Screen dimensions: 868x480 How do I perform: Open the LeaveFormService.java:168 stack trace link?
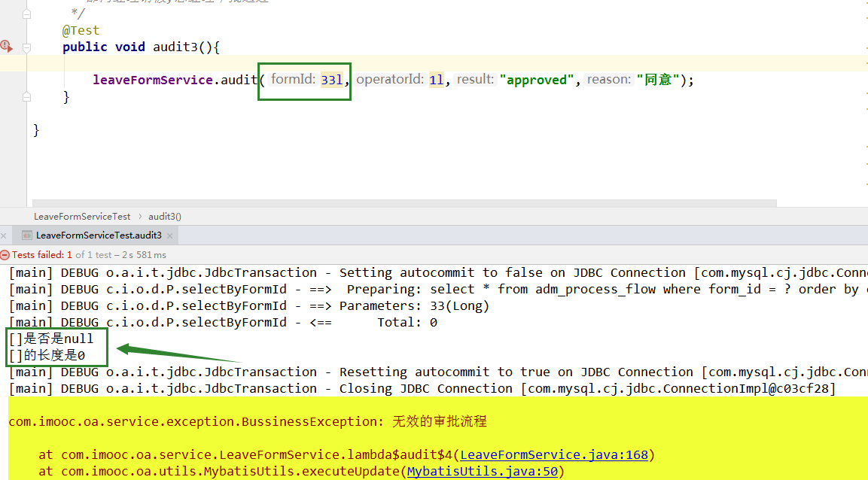point(553,455)
